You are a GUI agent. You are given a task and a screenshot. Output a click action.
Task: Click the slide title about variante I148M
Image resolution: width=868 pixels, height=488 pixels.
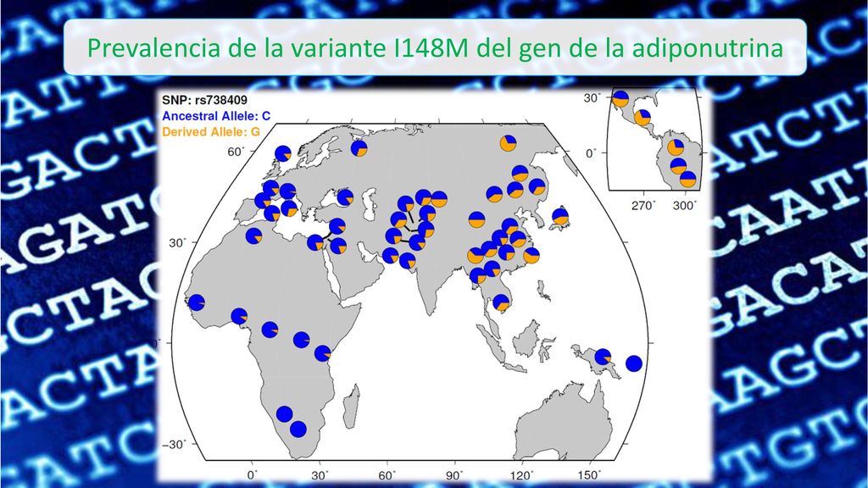click(x=435, y=47)
